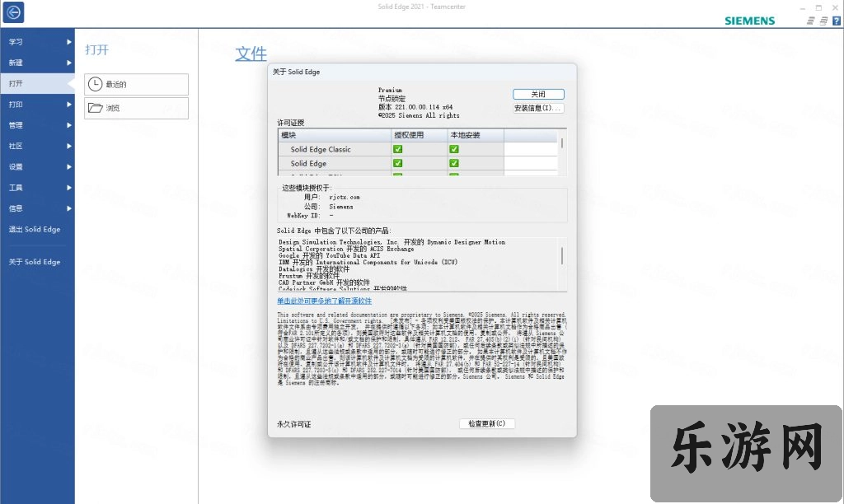Expand the 信息 submenu arrow
The height and width of the screenshot is (504, 844).
pos(69,208)
